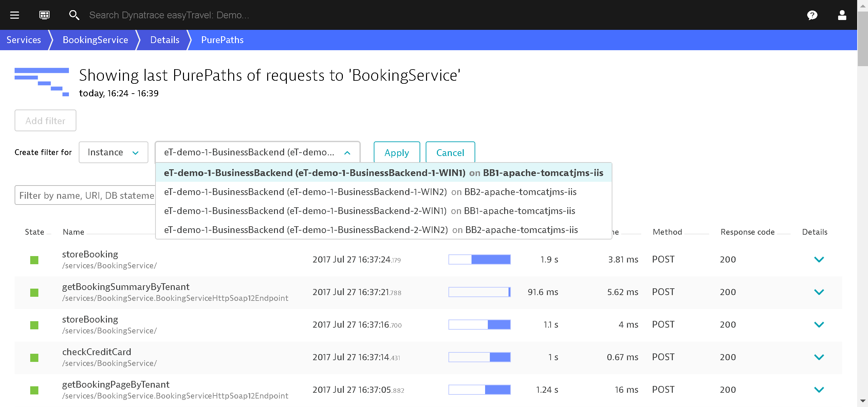Open the help chat icon

coord(812,15)
